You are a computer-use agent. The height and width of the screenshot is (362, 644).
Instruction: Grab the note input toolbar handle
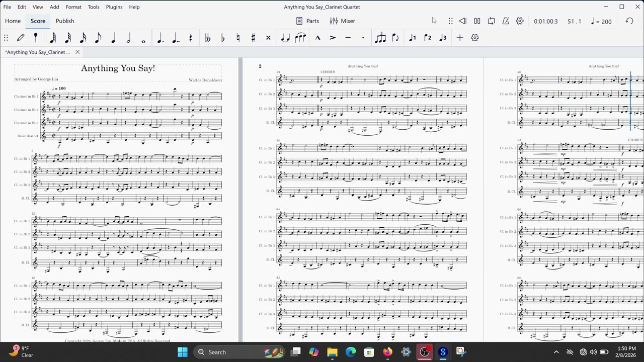[x=6, y=38]
